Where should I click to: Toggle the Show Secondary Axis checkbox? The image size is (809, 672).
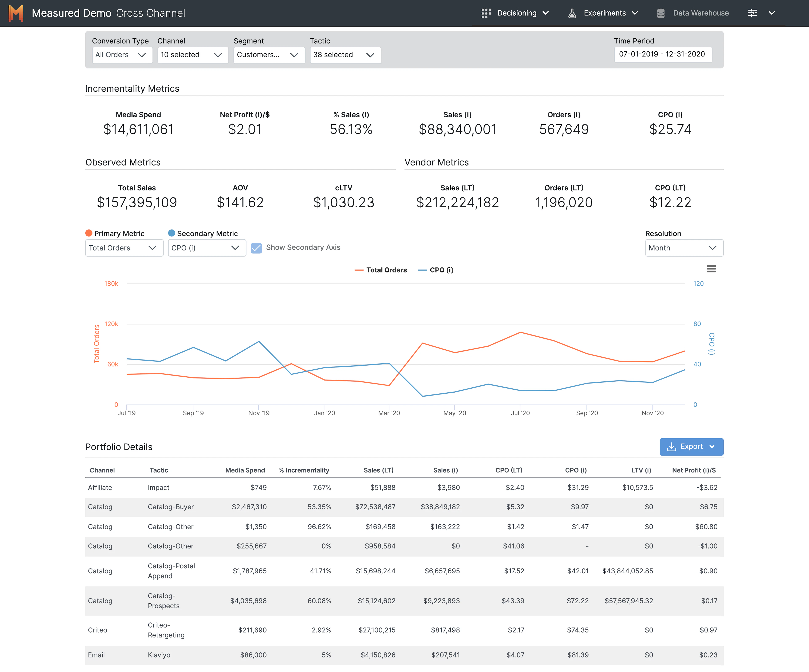point(257,248)
